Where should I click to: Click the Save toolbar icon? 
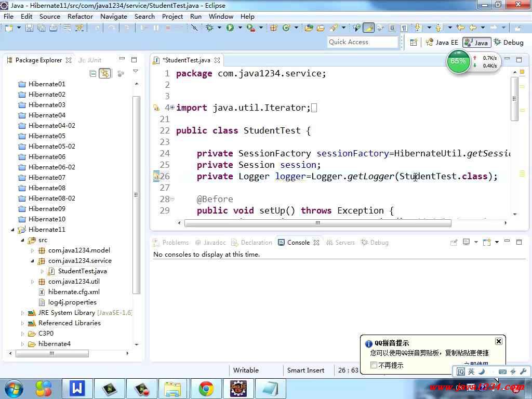pos(30,28)
